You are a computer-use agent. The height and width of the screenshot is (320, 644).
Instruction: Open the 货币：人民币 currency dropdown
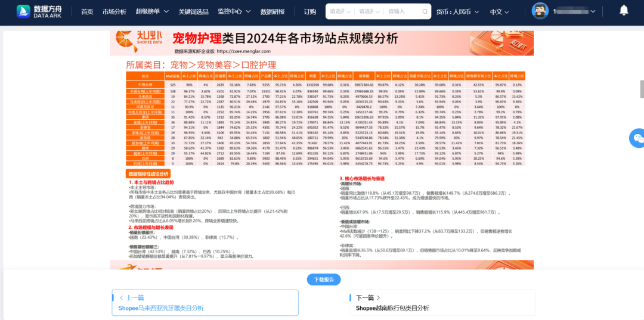click(457, 11)
